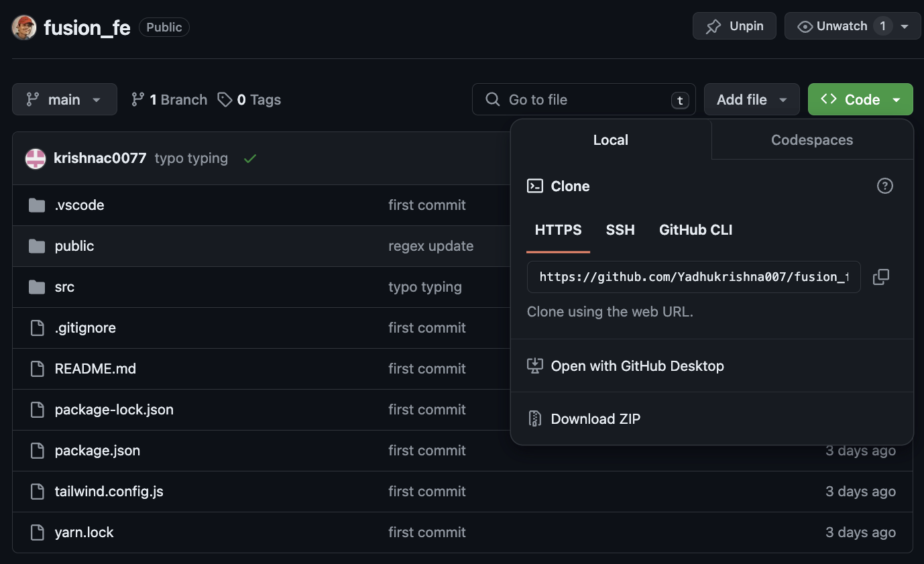Open the krishnac0077 author link
924x564 pixels.
coord(100,158)
